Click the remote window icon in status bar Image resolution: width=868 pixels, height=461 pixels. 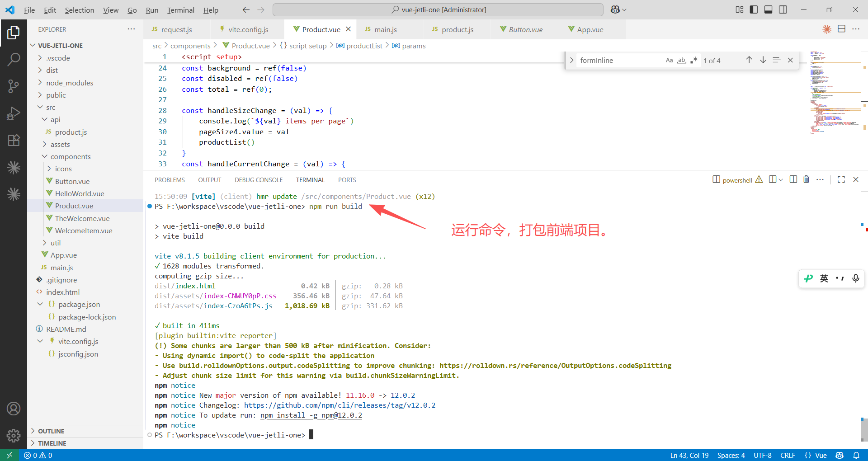click(9, 455)
